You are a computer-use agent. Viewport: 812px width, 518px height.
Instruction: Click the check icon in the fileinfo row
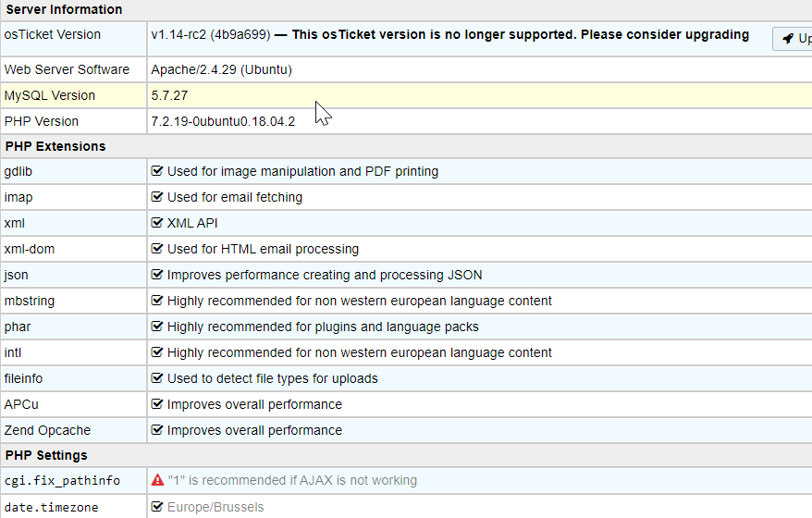[157, 377]
